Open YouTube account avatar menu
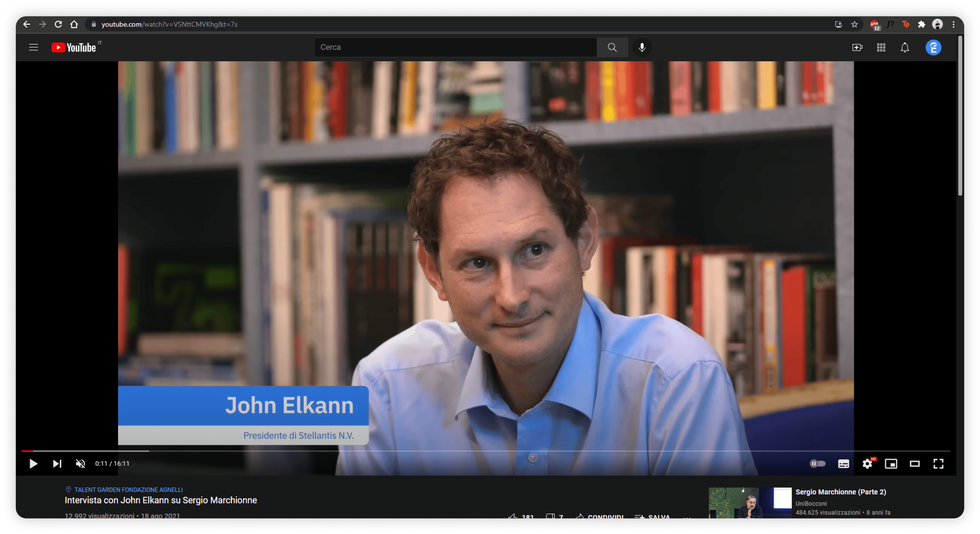Screen dimensions: 980x534 coord(933,47)
